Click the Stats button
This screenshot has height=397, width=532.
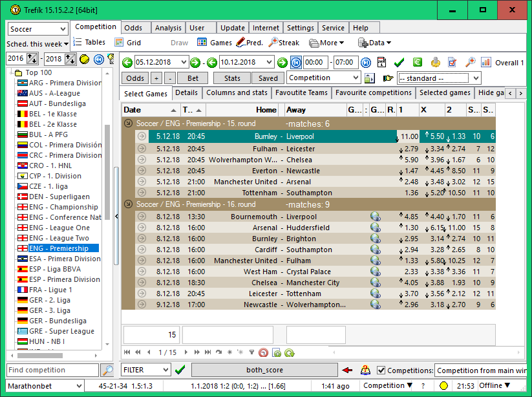pos(232,78)
